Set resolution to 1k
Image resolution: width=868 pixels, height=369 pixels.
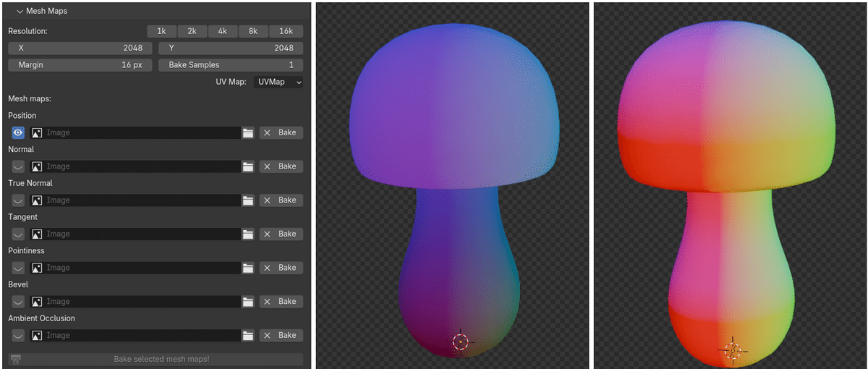pyautogui.click(x=162, y=31)
